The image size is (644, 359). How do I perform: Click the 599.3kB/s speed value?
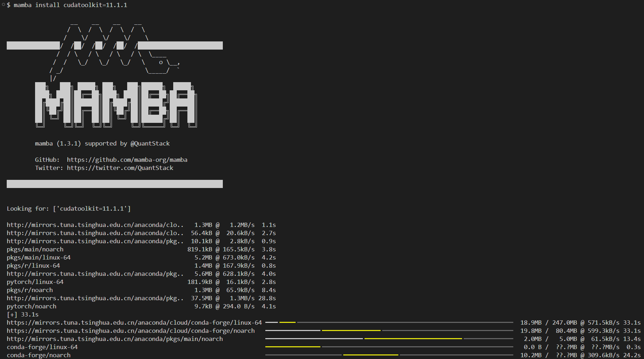(x=604, y=331)
